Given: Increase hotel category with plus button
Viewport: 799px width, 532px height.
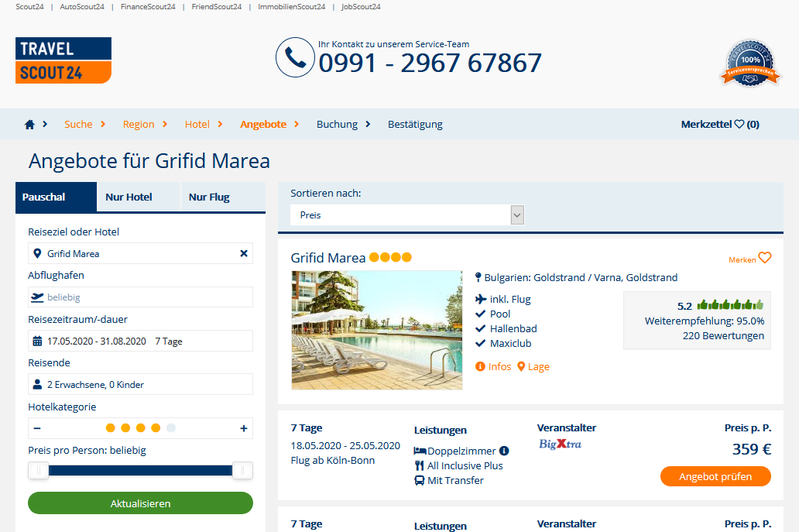Looking at the screenshot, I should click(x=244, y=428).
